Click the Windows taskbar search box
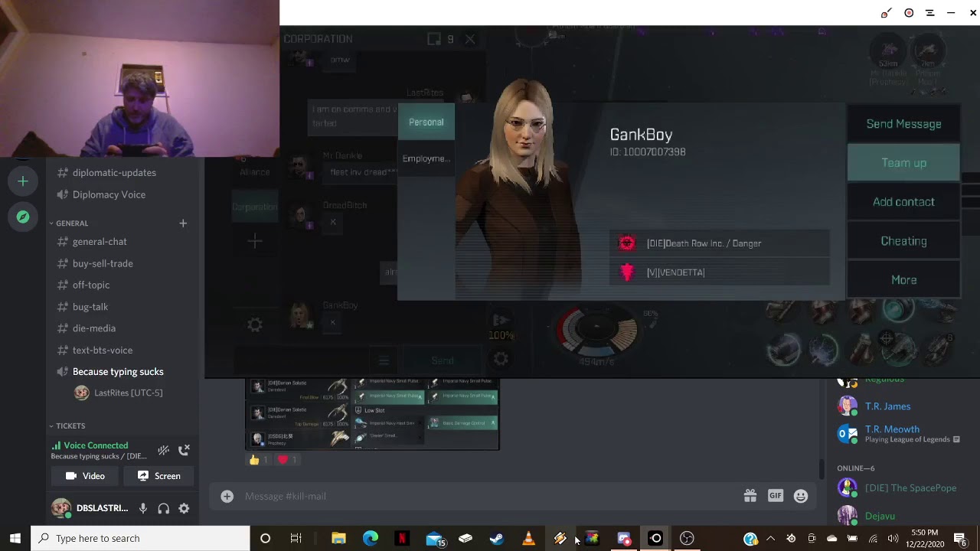 140,538
